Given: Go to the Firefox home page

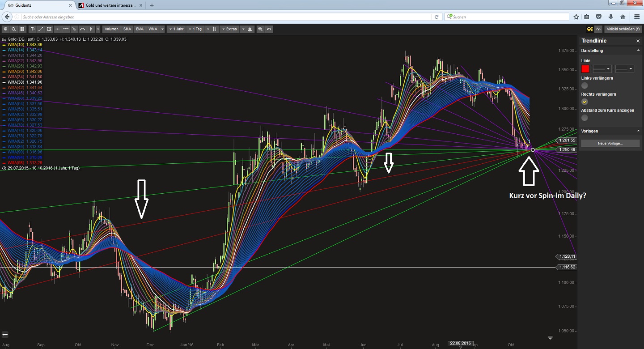Looking at the screenshot, I should 623,17.
